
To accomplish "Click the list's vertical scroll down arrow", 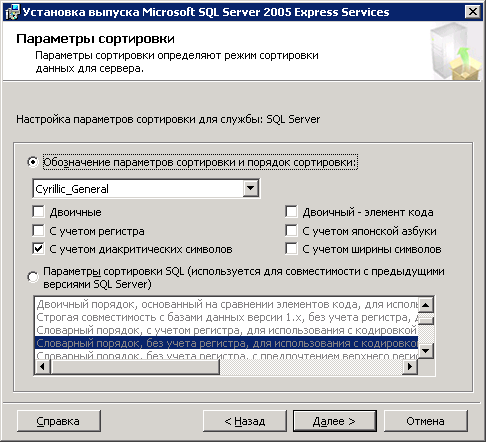I will click(426, 350).
